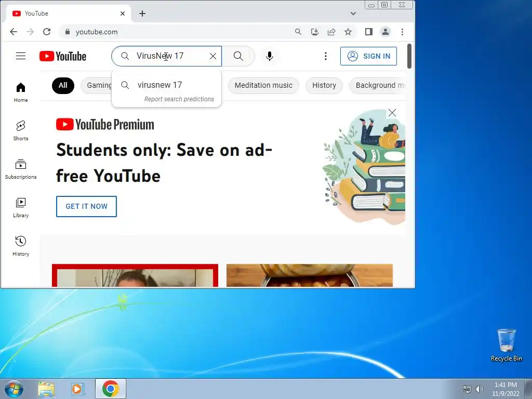This screenshot has height=399, width=532.
Task: Click the YouTube logo
Action: (63, 56)
